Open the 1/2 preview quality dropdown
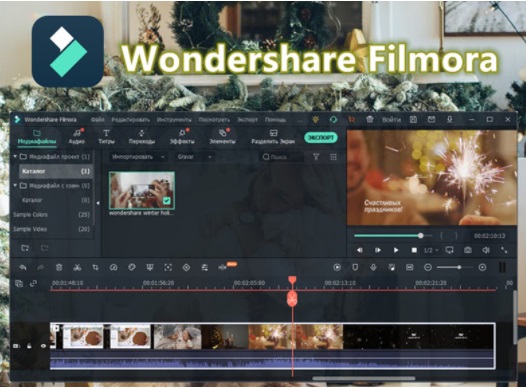Viewport: 526px width, 388px height. point(431,250)
